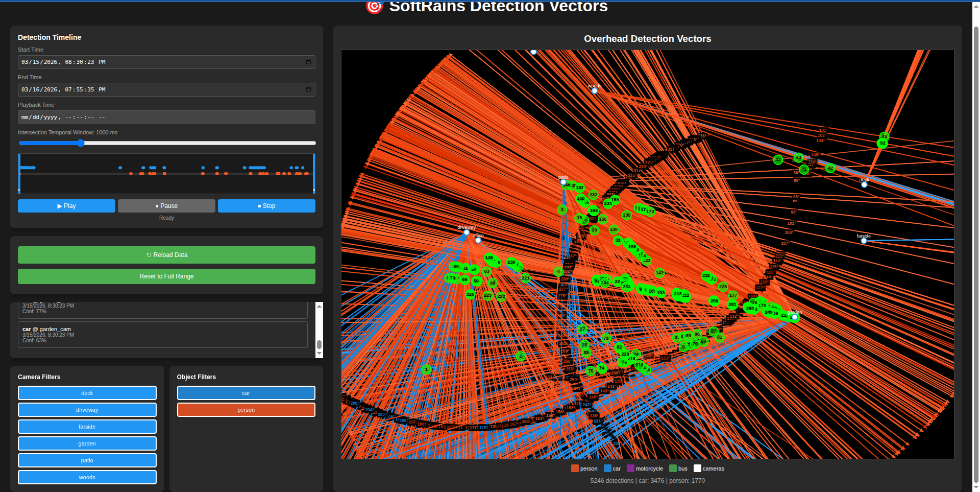Click intersection marker 221 on the map

tap(525, 278)
